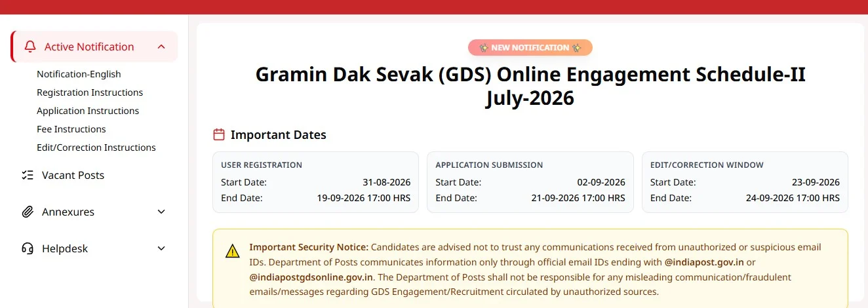Viewport: 868px width, 308px height.
Task: Expand the Annexures section chevron
Action: (x=161, y=212)
